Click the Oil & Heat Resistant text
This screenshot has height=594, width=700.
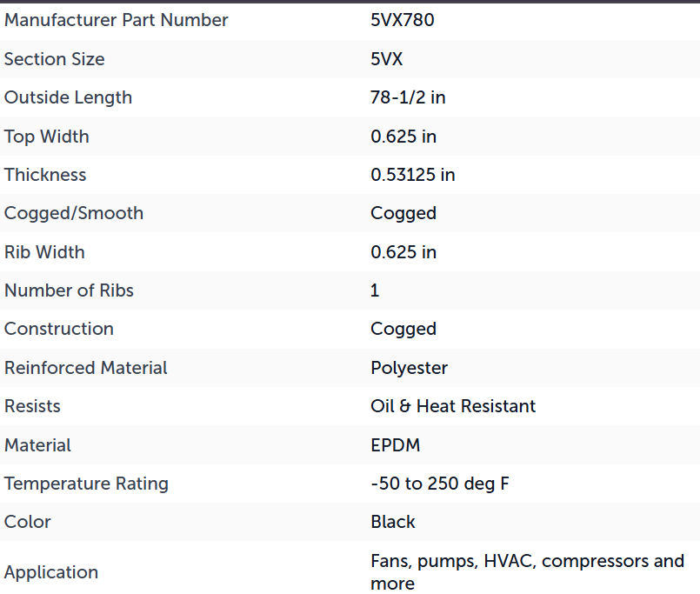453,406
